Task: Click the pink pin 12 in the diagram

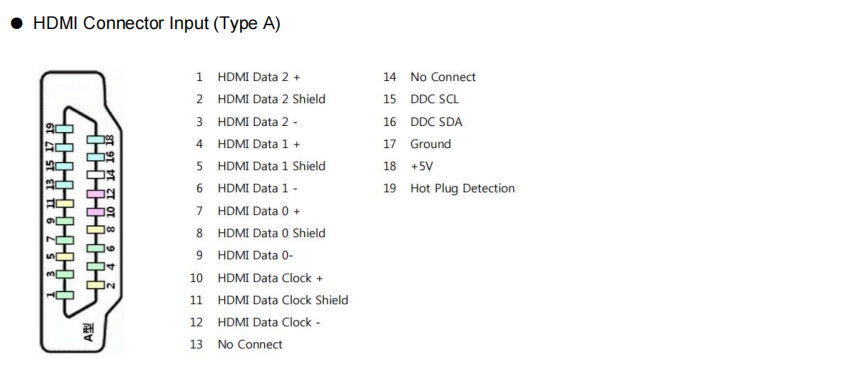Action: (x=96, y=194)
